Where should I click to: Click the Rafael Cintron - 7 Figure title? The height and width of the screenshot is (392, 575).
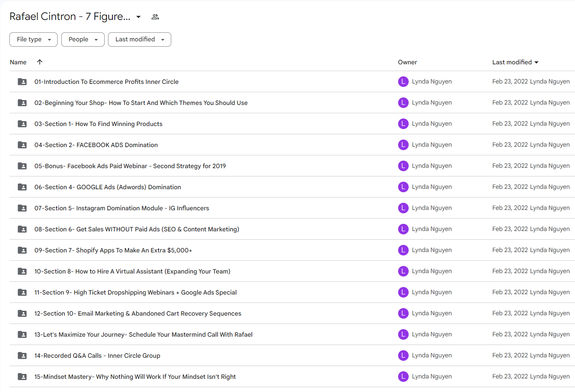(70, 17)
